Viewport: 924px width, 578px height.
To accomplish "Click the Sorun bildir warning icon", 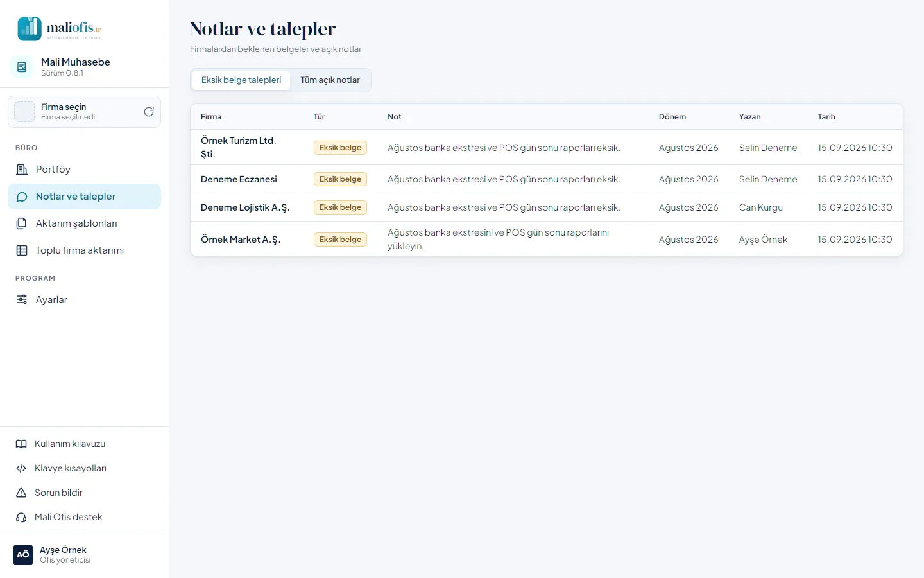I will tap(21, 493).
